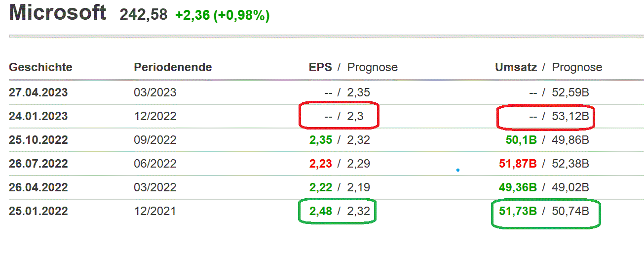Click the green revenue value 51,73B
This screenshot has height=263, width=644.
click(x=517, y=211)
